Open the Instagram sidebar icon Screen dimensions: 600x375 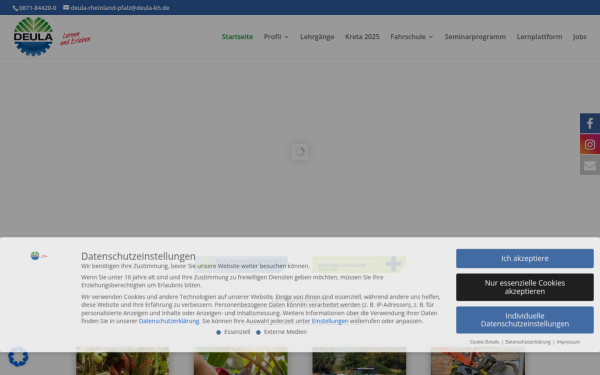tap(590, 144)
